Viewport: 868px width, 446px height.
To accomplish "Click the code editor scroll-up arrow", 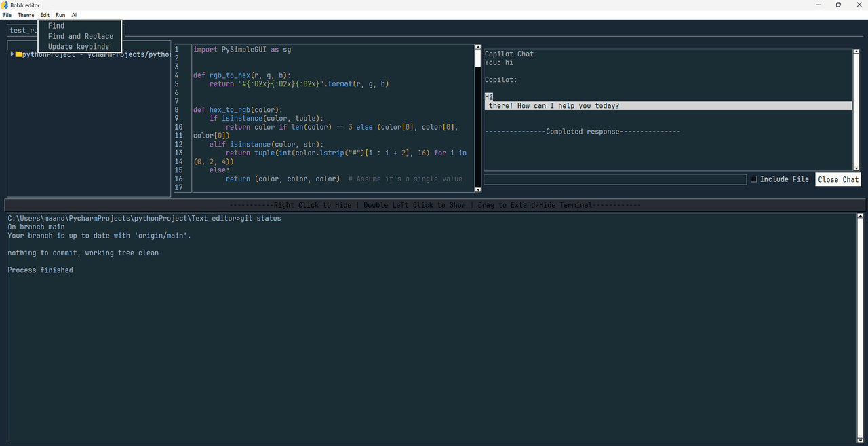I will (477, 48).
